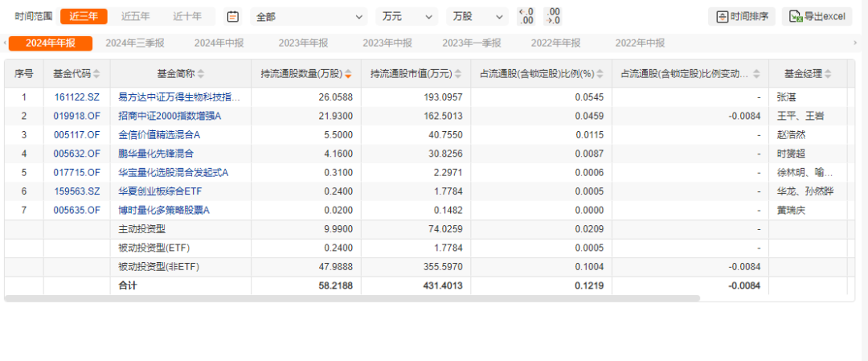Switch to 2022年中报 tab
The height and width of the screenshot is (361, 868).
(x=640, y=43)
